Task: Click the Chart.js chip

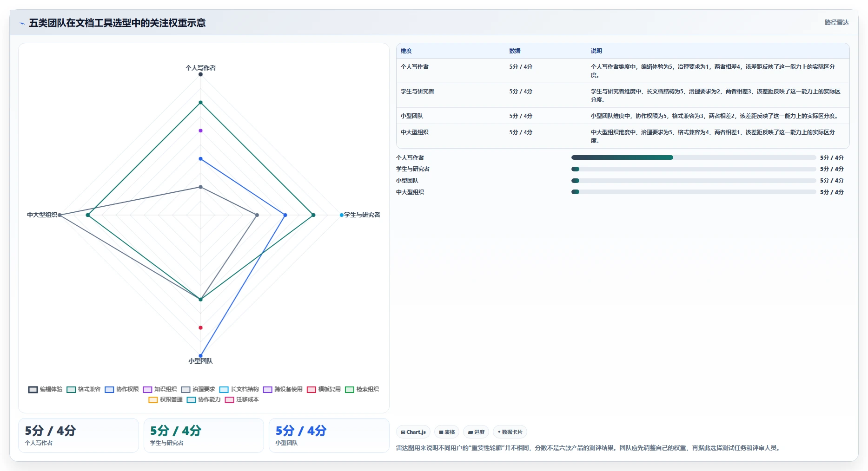Action: pyautogui.click(x=413, y=432)
